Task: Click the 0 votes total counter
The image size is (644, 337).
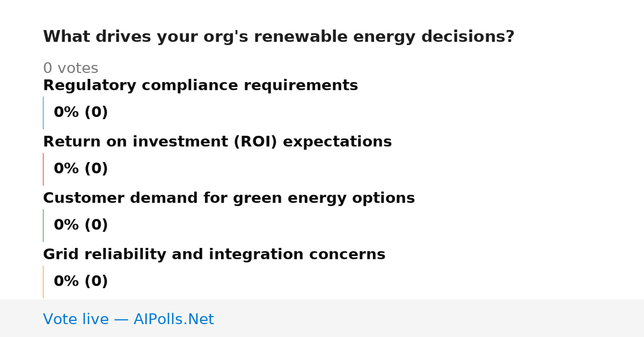Action: tap(70, 69)
